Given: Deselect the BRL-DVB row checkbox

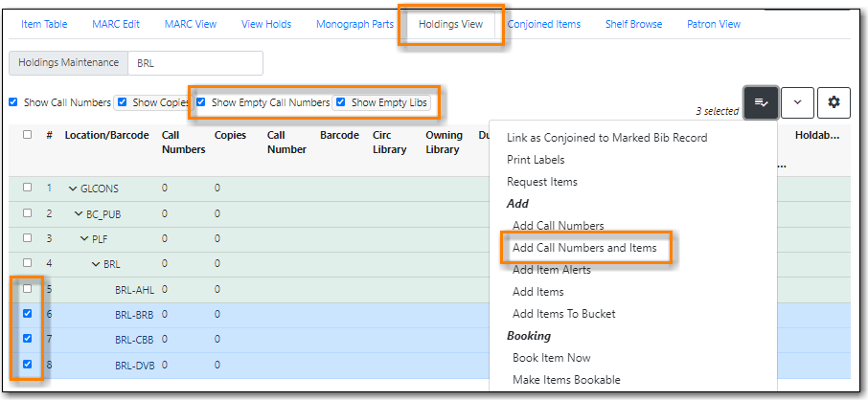Looking at the screenshot, I should [x=27, y=364].
